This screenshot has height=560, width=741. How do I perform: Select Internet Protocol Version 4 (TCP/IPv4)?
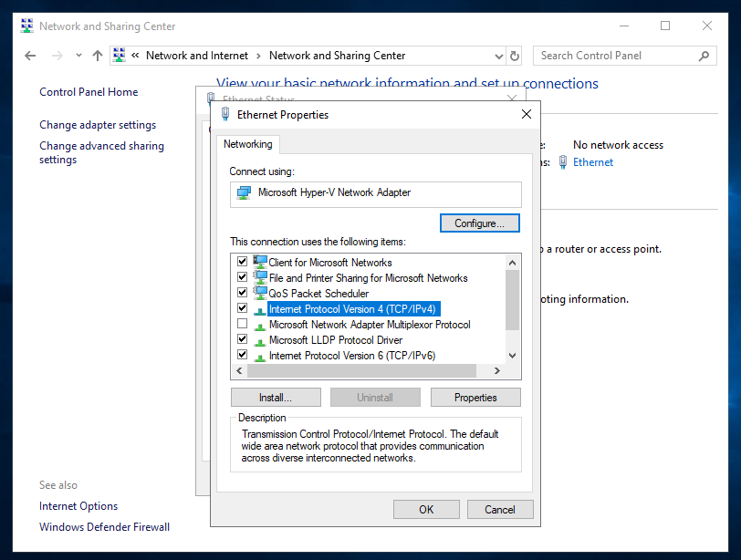pyautogui.click(x=352, y=309)
